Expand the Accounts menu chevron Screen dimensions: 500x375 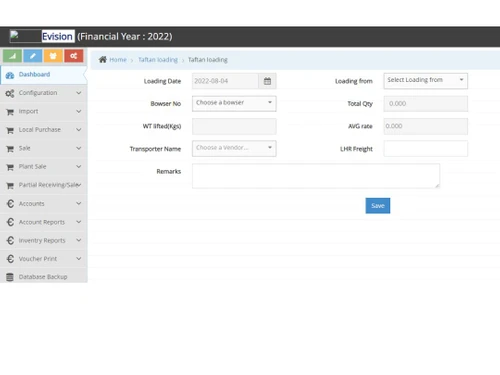79,203
